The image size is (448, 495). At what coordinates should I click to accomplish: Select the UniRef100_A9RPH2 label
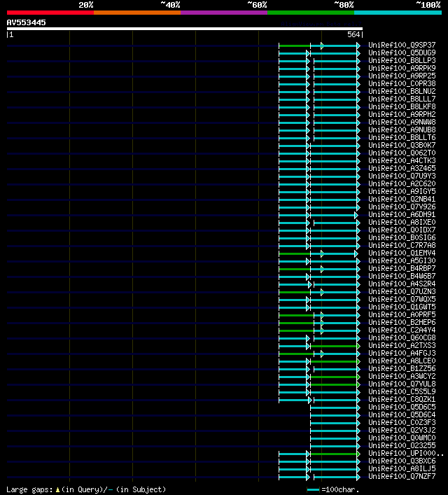[x=402, y=114]
